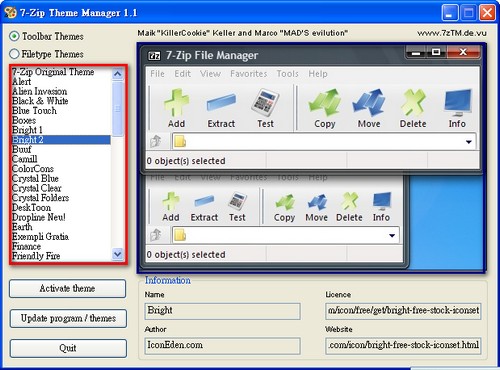Choose the highlighted Bright 2 theme

[61, 139]
